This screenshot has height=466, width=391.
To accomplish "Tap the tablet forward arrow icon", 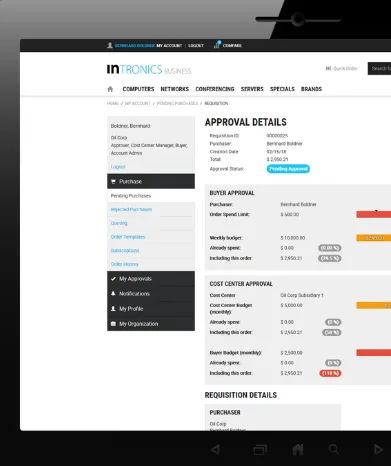I will (x=378, y=450).
